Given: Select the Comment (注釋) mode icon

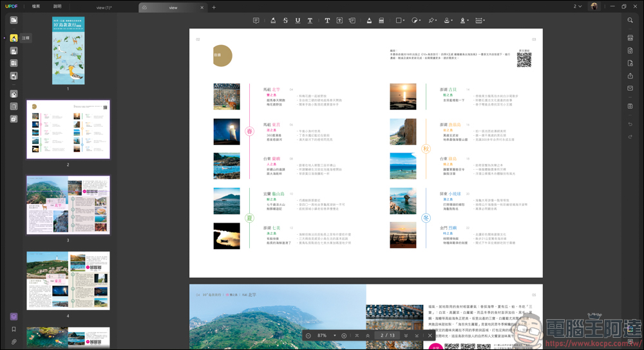Looking at the screenshot, I should tap(14, 38).
